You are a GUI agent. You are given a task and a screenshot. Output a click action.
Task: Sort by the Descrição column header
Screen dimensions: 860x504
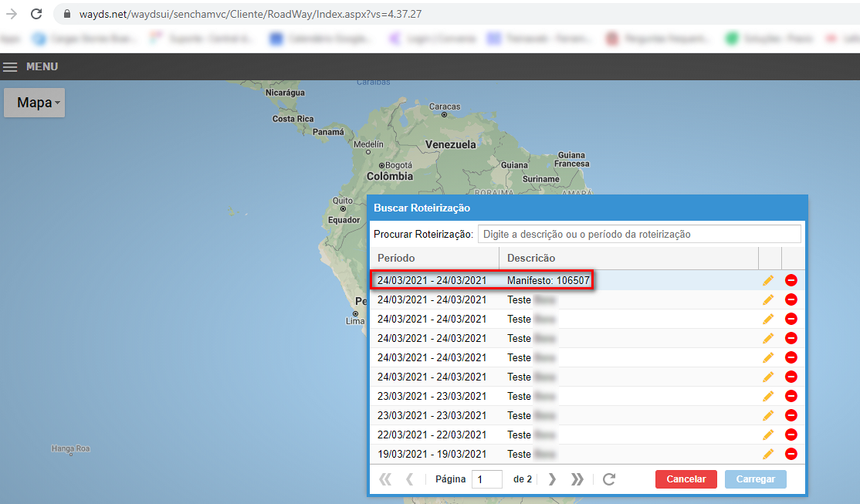coord(628,258)
